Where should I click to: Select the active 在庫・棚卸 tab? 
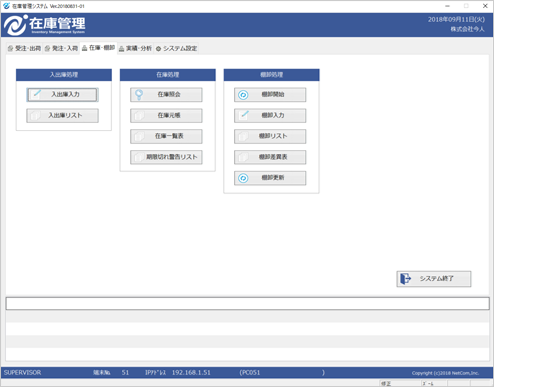point(98,48)
